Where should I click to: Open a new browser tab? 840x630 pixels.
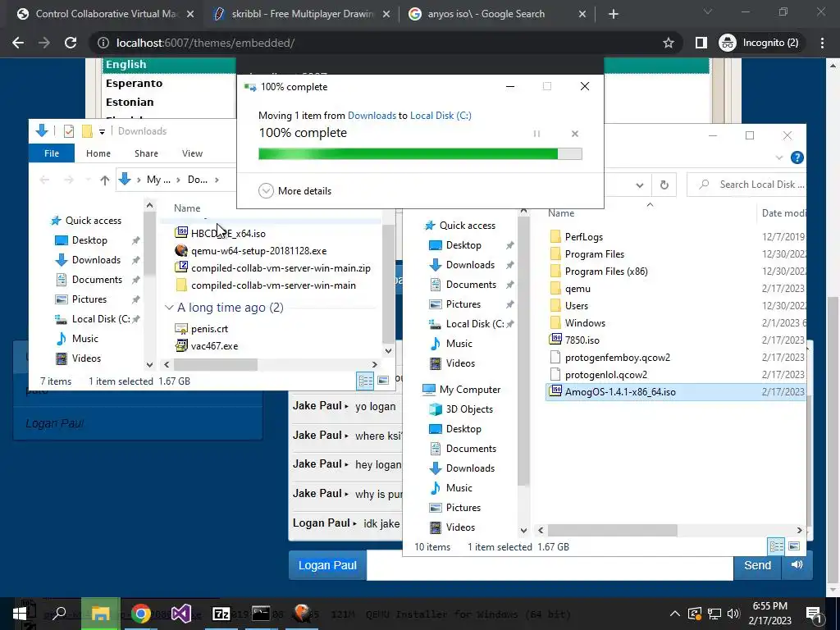pyautogui.click(x=614, y=14)
